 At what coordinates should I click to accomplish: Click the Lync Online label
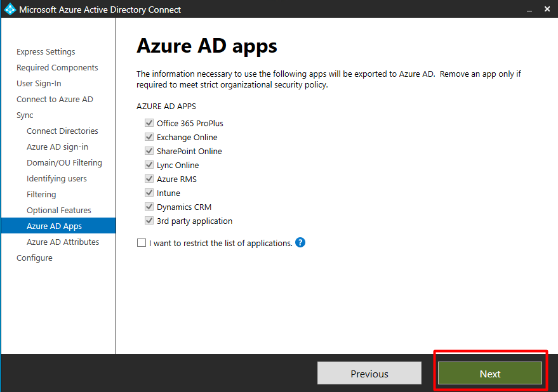[x=178, y=166]
